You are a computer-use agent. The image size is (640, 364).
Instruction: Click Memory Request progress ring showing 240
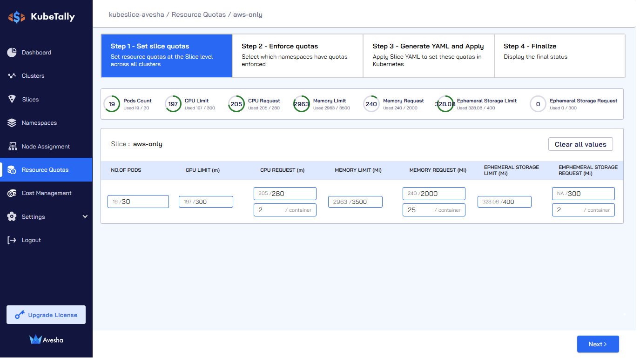coord(371,104)
